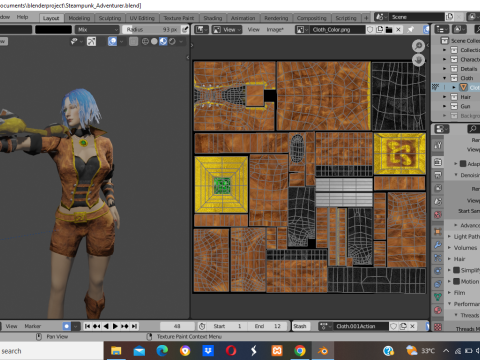
Task: Switch to wireframe viewport shading
Action: 145,41
